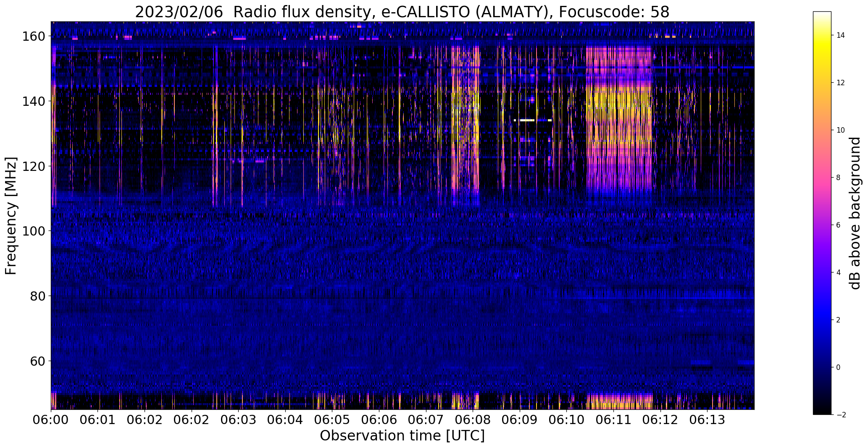The image size is (868, 448).
Task: Click the 06:10 time tick label
Action: (567, 419)
